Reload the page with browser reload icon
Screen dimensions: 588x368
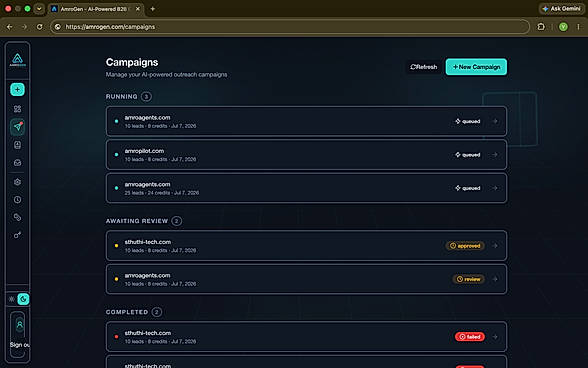[x=39, y=27]
